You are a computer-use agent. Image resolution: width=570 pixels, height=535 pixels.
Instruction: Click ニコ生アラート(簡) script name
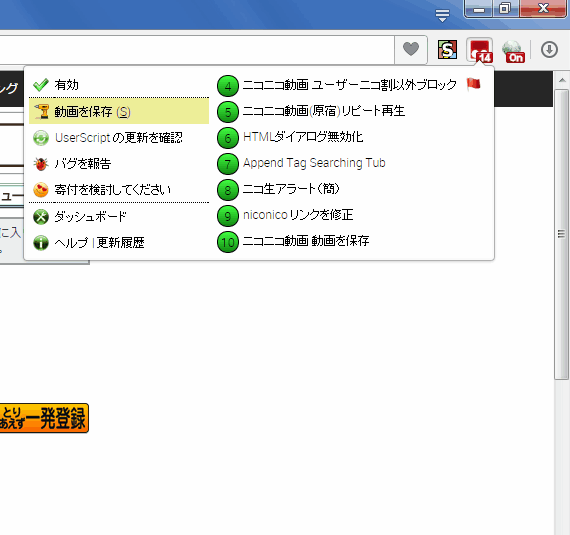click(291, 189)
